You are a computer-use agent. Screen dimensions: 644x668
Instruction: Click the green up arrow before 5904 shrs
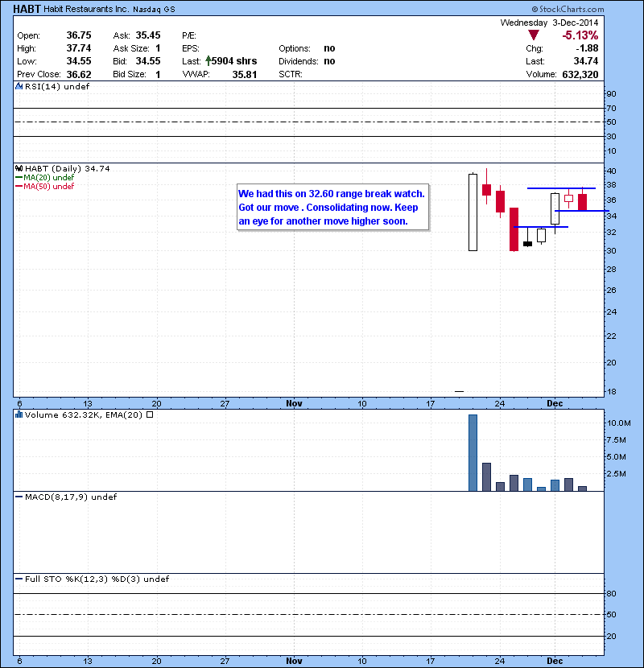[208, 61]
